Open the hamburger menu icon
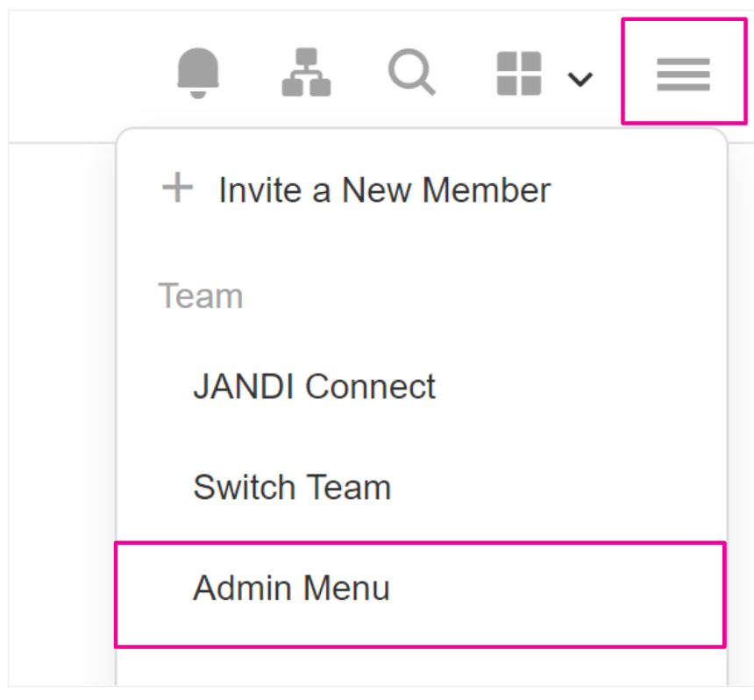The width and height of the screenshot is (754, 700). pyautogui.click(x=683, y=75)
